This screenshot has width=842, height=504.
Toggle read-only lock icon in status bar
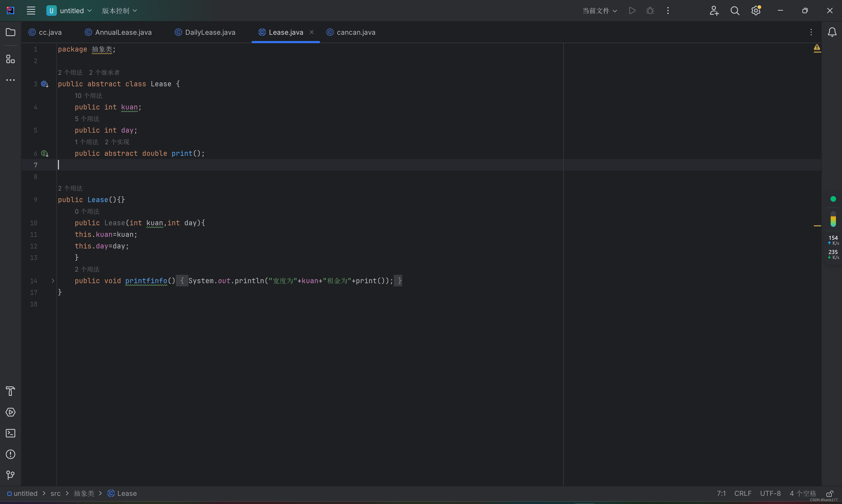830,493
